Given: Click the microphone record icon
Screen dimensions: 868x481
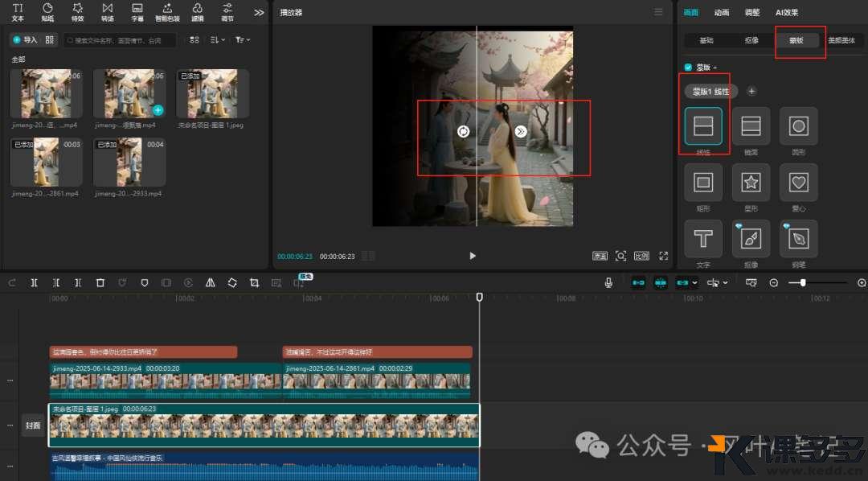Looking at the screenshot, I should (x=608, y=283).
